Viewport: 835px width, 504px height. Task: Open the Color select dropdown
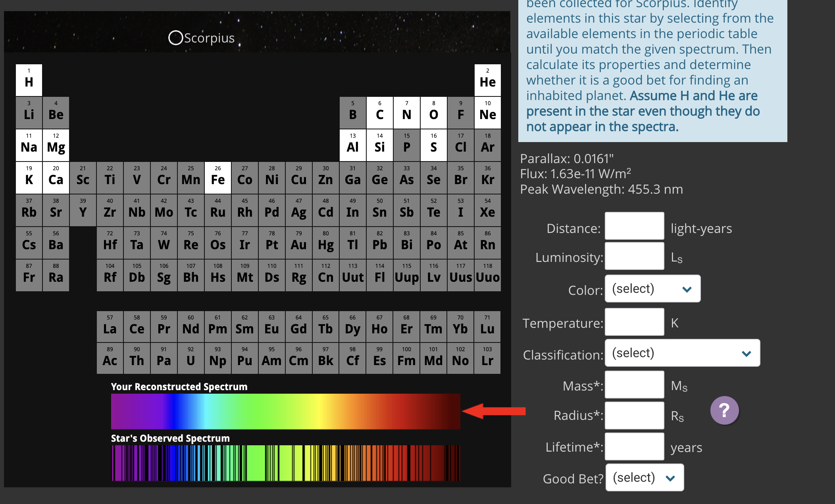[x=652, y=289]
